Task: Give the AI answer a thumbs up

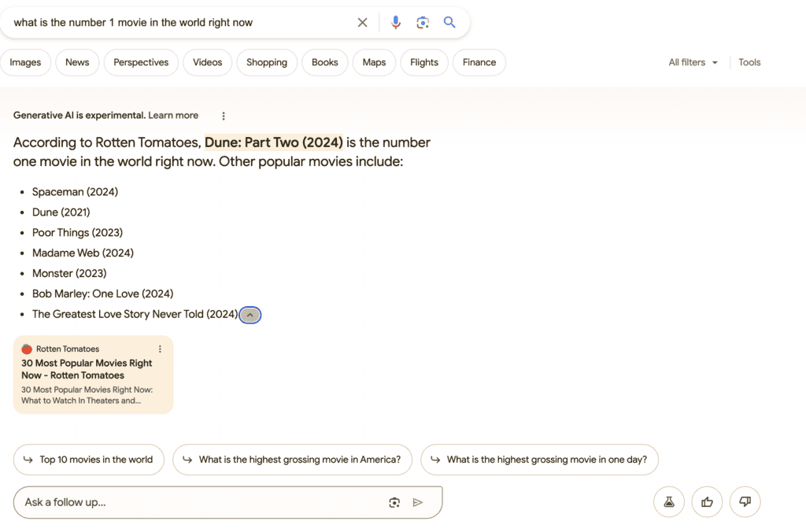Action: (x=706, y=501)
